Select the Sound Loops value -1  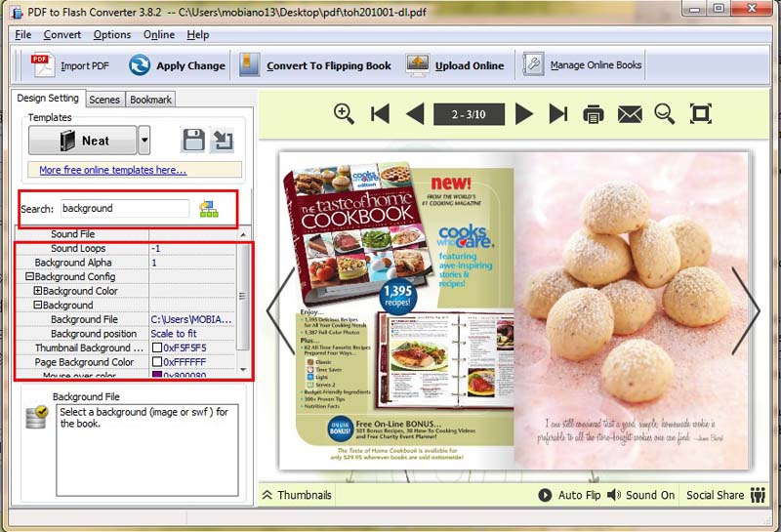pyautogui.click(x=191, y=248)
